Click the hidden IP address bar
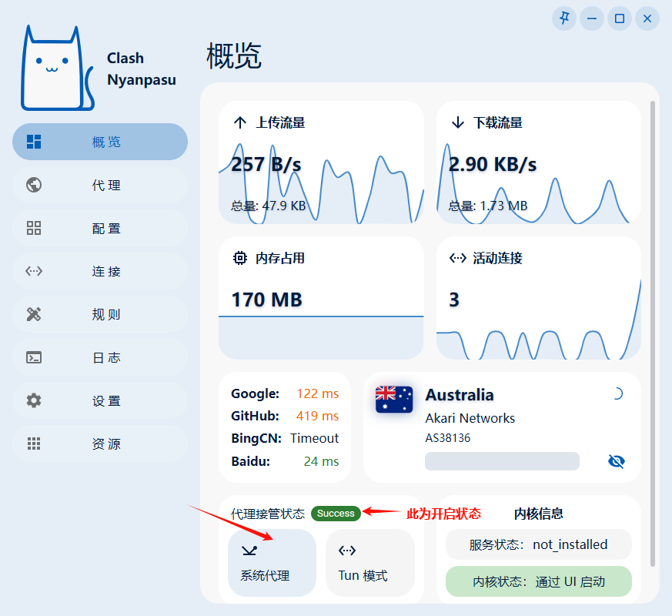The width and height of the screenshot is (672, 616). [502, 461]
